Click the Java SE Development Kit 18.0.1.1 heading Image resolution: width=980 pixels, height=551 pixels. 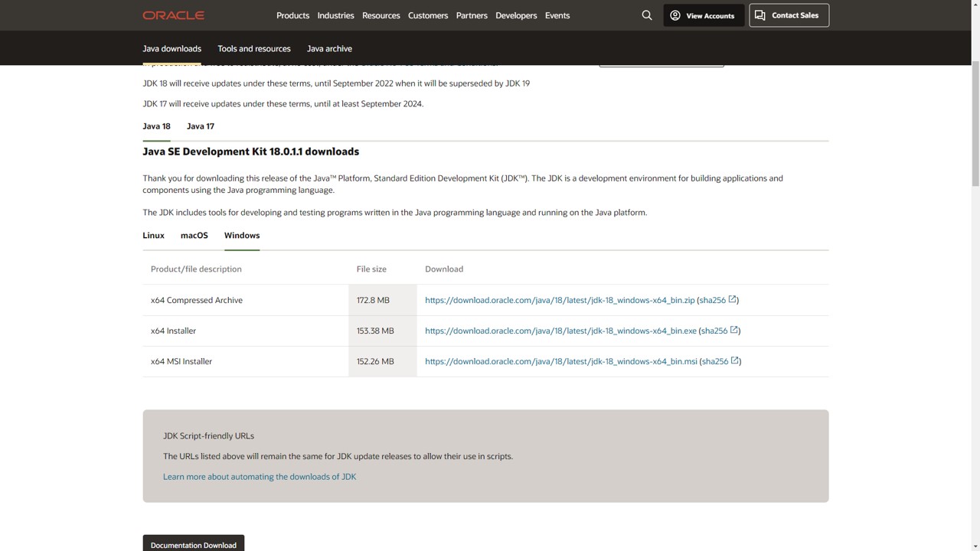(250, 152)
